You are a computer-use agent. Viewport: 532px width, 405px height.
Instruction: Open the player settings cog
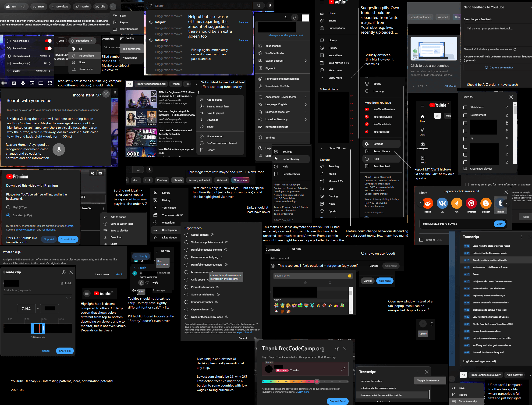tap(23, 83)
